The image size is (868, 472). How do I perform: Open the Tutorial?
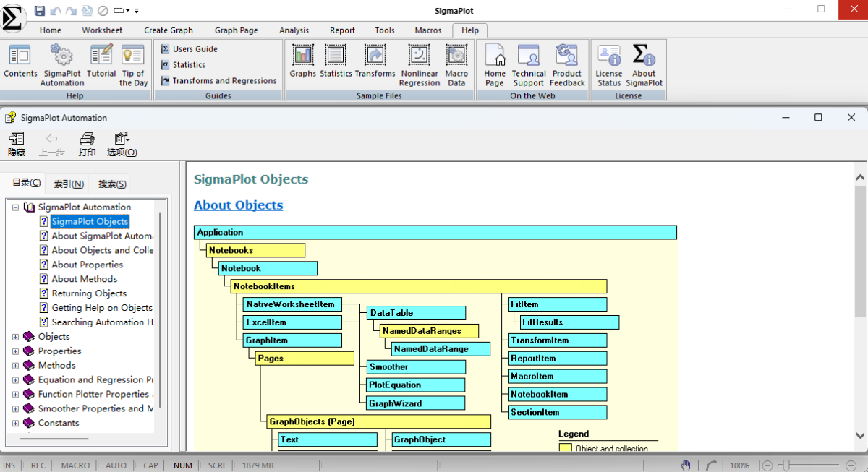point(101,61)
